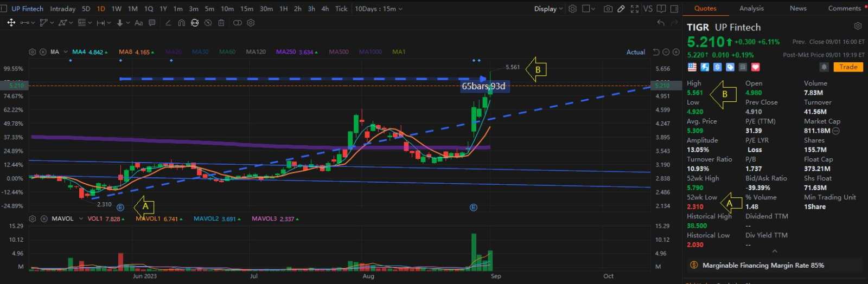The height and width of the screenshot is (284, 868).
Task: Open the MA indicator dropdown chevron
Action: tap(66, 52)
